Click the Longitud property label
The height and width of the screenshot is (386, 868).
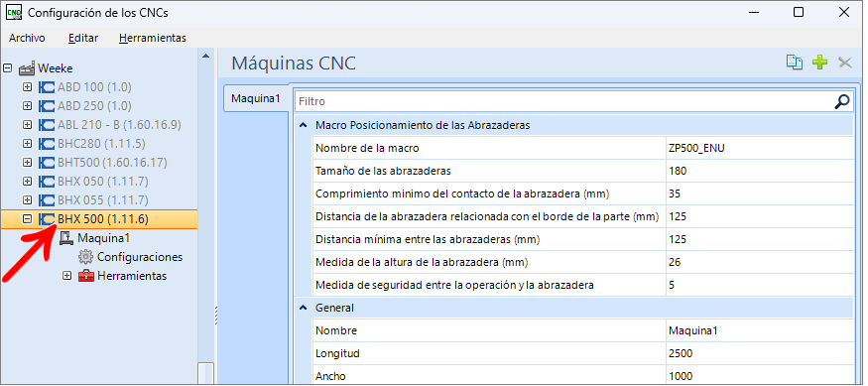click(337, 353)
